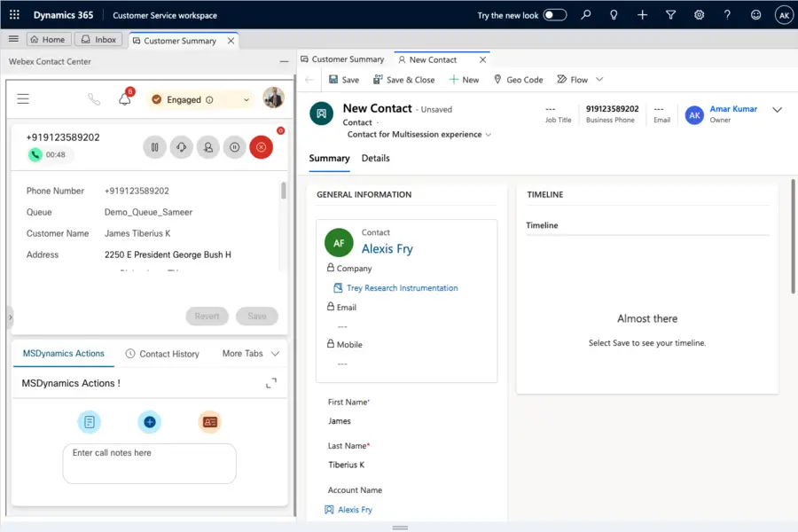798x532 pixels.
Task: Open the Amar Kumar owner link
Action: click(733, 108)
